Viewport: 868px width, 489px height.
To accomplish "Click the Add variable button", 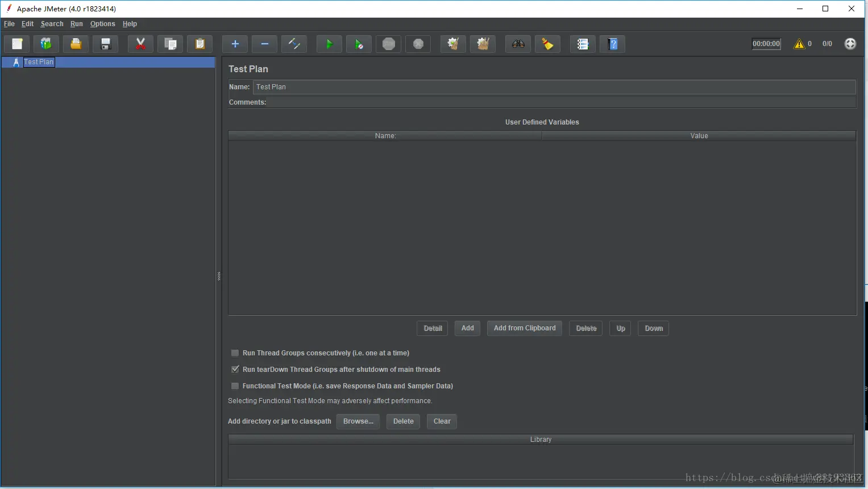I will tap(468, 329).
